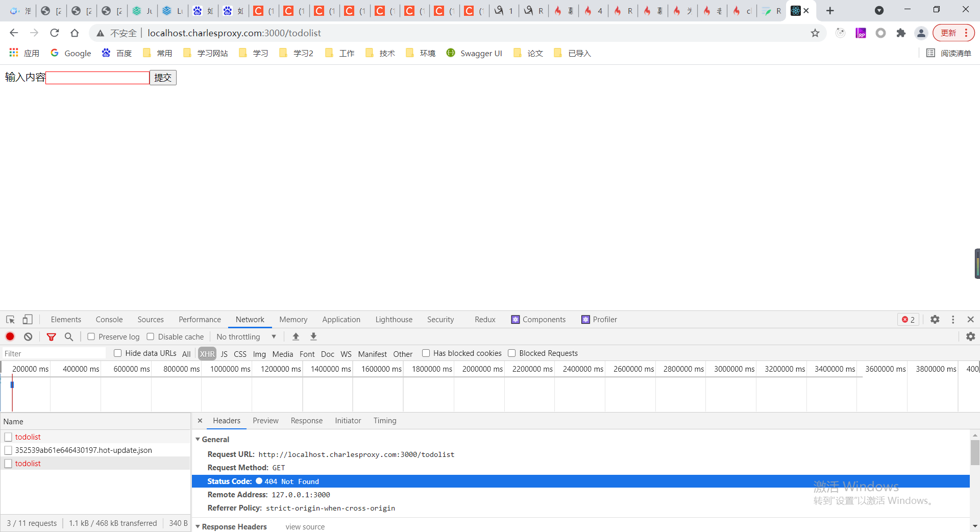Reload the current page

tap(55, 33)
